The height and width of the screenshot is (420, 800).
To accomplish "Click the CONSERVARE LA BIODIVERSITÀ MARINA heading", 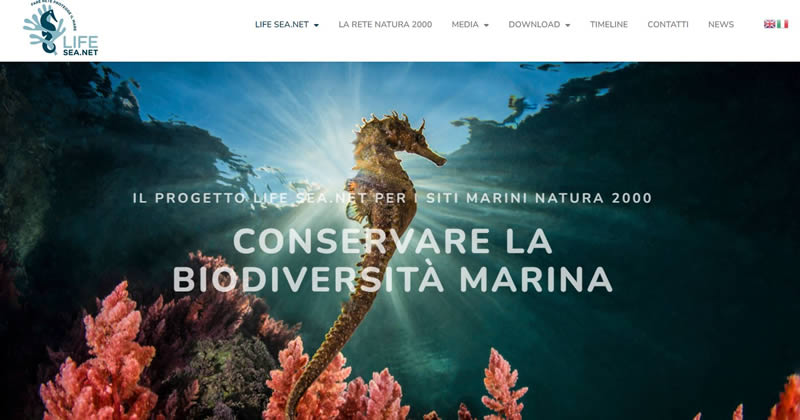I will point(392,260).
